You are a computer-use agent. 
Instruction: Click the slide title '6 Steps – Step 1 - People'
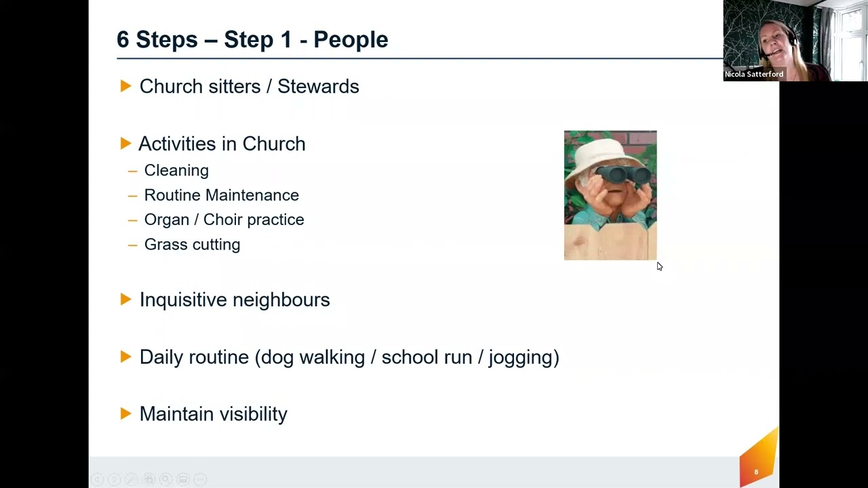pyautogui.click(x=252, y=39)
